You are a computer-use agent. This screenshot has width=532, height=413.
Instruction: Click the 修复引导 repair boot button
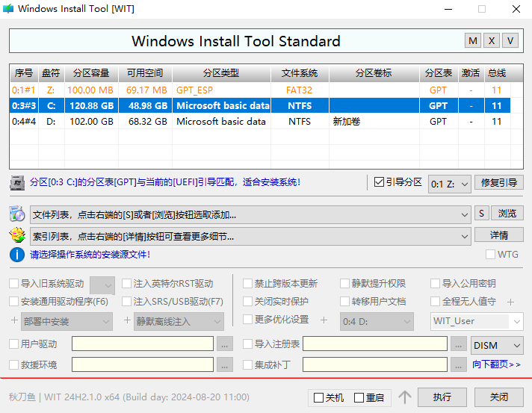tap(498, 183)
